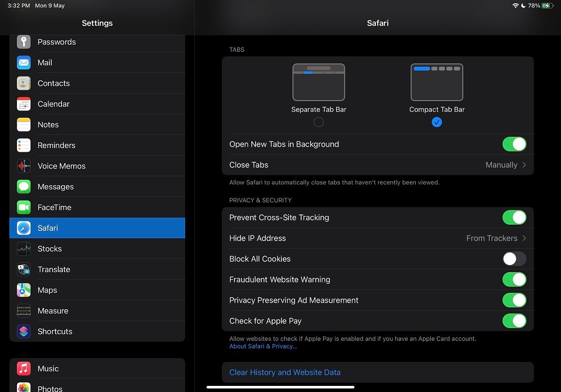Tap the Passwords key icon

coord(23,42)
